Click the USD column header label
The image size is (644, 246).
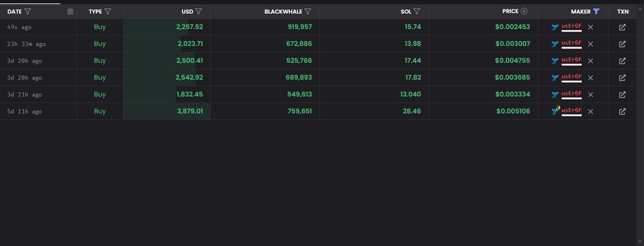point(187,11)
